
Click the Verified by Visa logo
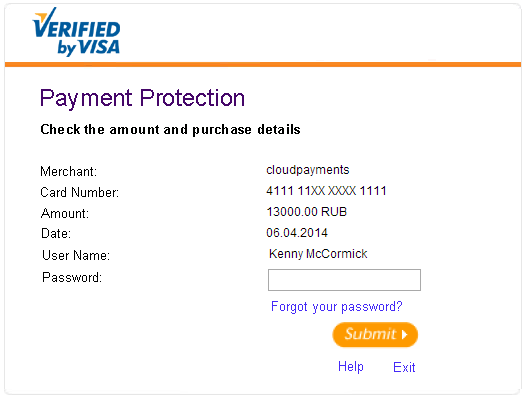76,32
